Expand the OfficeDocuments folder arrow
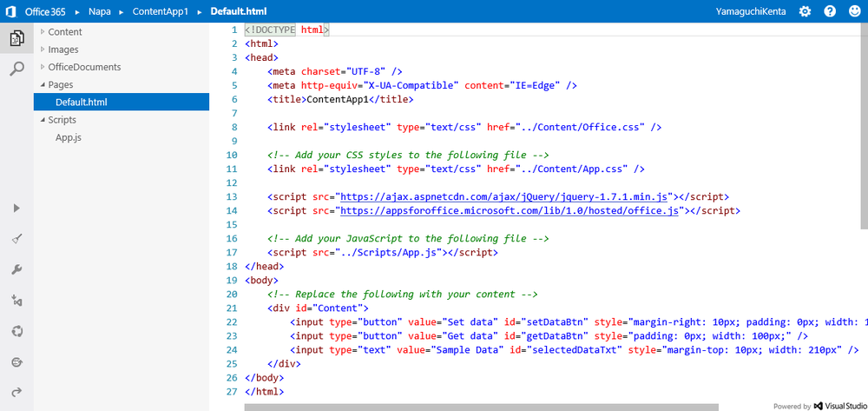The height and width of the screenshot is (411, 868). pyautogui.click(x=43, y=67)
